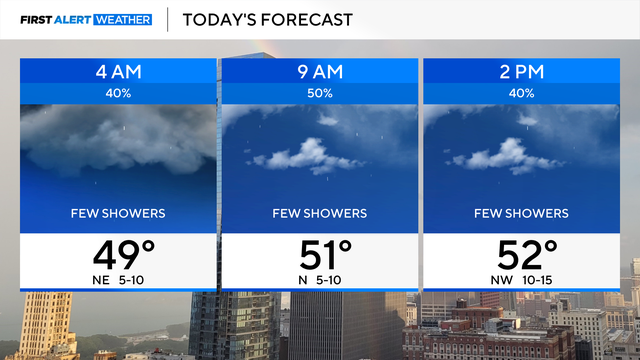Click the Today's Forecast title
This screenshot has height=360, width=640.
click(x=267, y=20)
